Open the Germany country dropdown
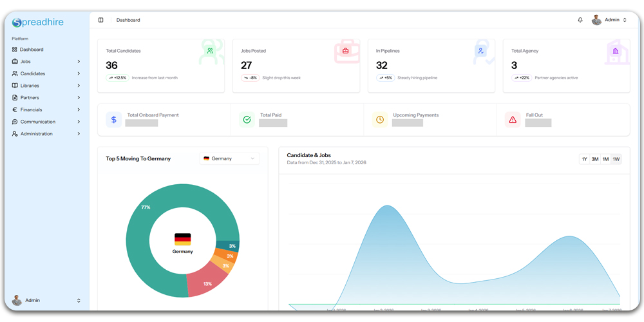This screenshot has height=322, width=644. coord(229,158)
